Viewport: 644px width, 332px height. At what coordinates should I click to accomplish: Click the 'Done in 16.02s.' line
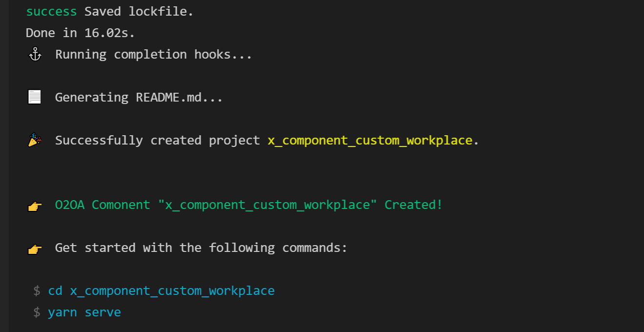80,33
